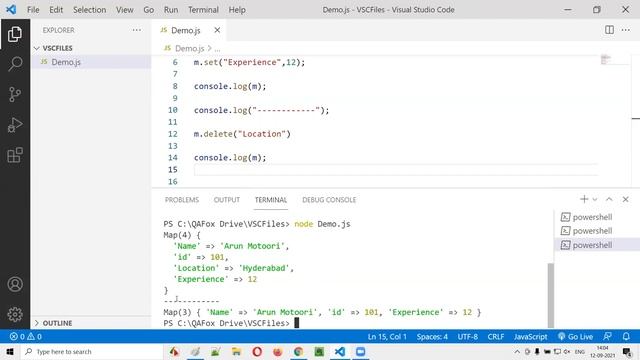Open the Search view in activity bar
Image resolution: width=640 pixels, height=360 pixels.
click(x=15, y=64)
